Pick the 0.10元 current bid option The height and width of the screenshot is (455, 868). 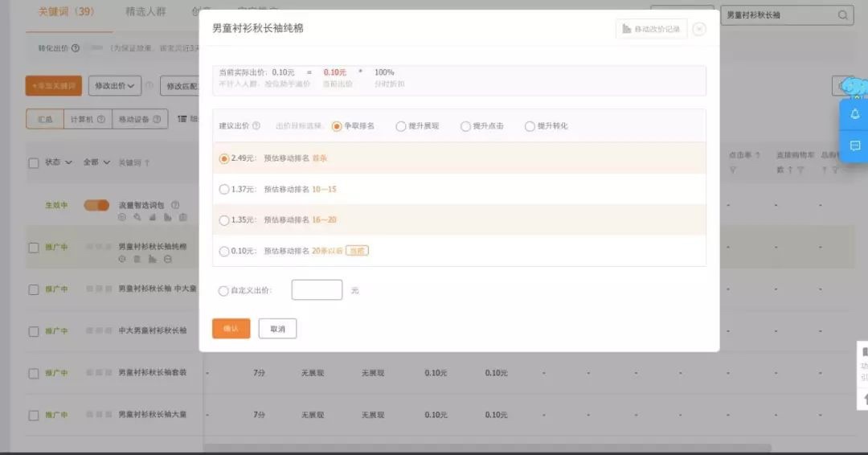point(223,252)
